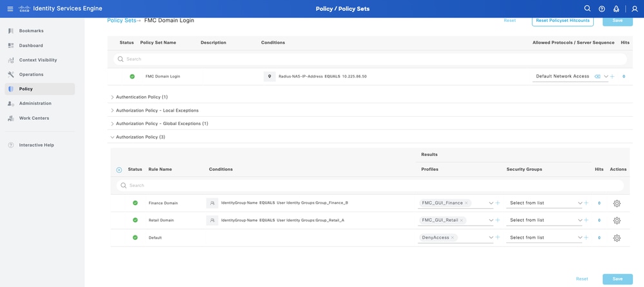Click the Policy Sets breadcrumb link
Viewport: 644px width, 287px height.
121,21
